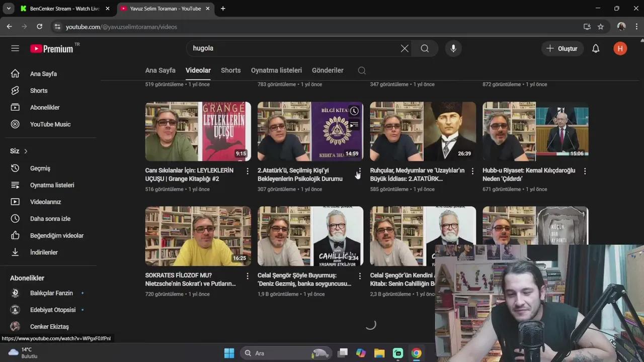644x362 pixels.
Task: Open the hamburger guide menu
Action: pyautogui.click(x=15, y=48)
